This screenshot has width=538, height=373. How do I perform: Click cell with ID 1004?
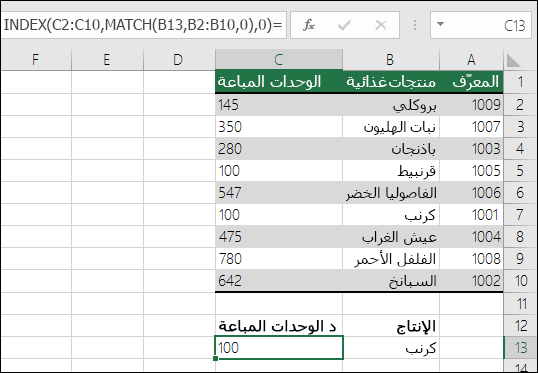click(x=471, y=236)
